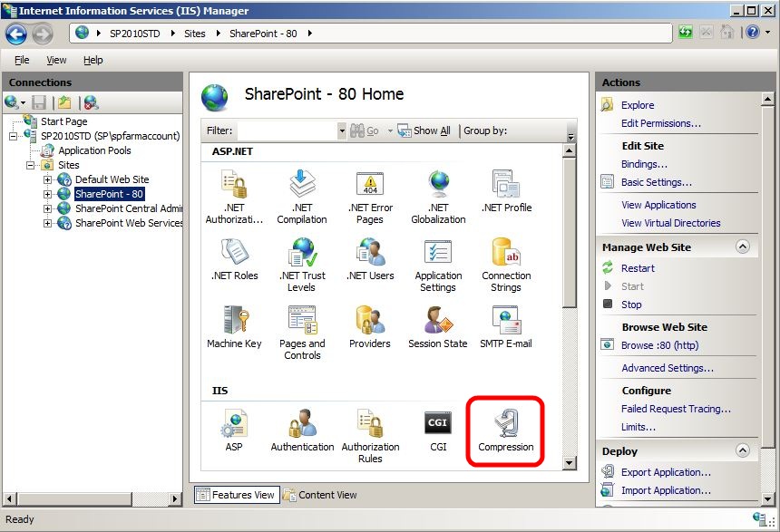
Task: Open Basic Settings link
Action: point(656,182)
